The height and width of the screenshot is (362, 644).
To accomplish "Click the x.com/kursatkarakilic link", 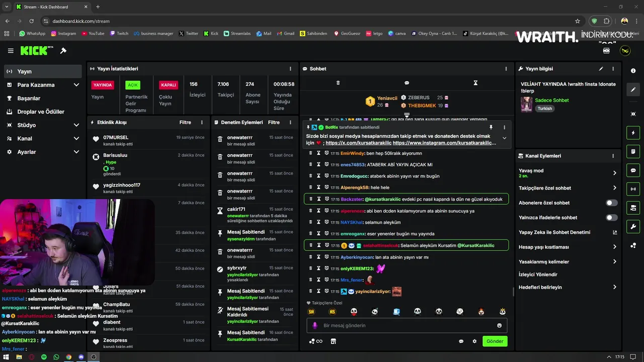I will coord(358,143).
